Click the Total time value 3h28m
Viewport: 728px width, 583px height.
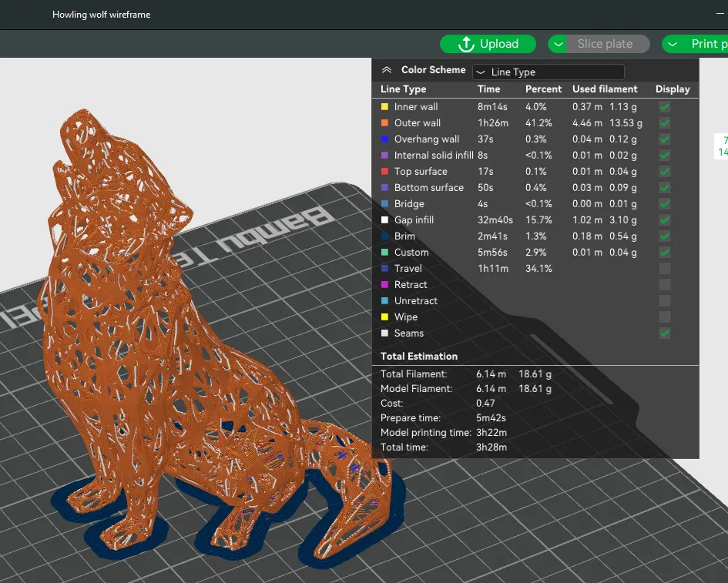coord(491,447)
